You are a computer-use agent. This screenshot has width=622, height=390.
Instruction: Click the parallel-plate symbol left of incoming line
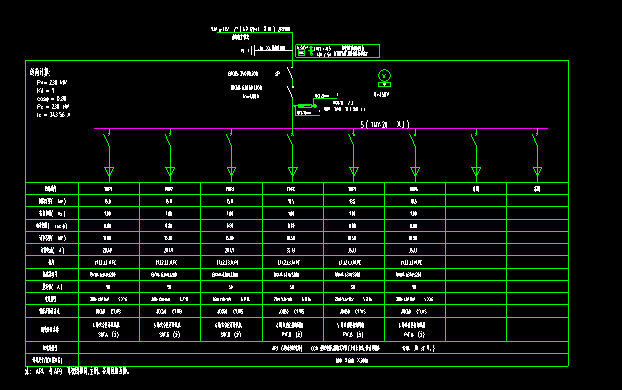click(x=253, y=50)
